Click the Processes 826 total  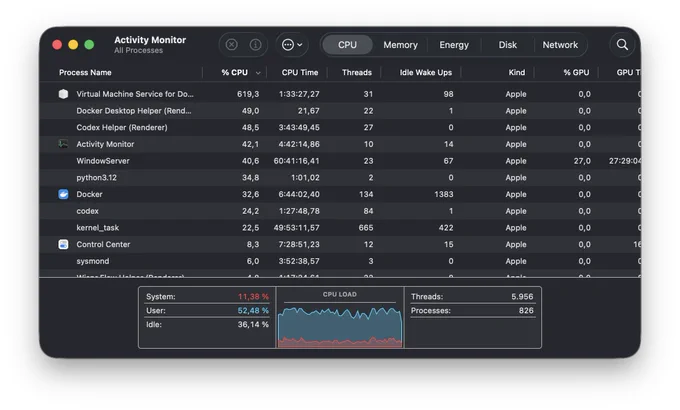(x=526, y=310)
